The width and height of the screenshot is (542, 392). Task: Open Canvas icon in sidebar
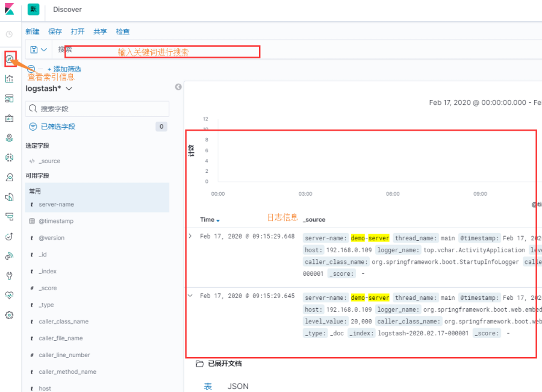(9, 118)
